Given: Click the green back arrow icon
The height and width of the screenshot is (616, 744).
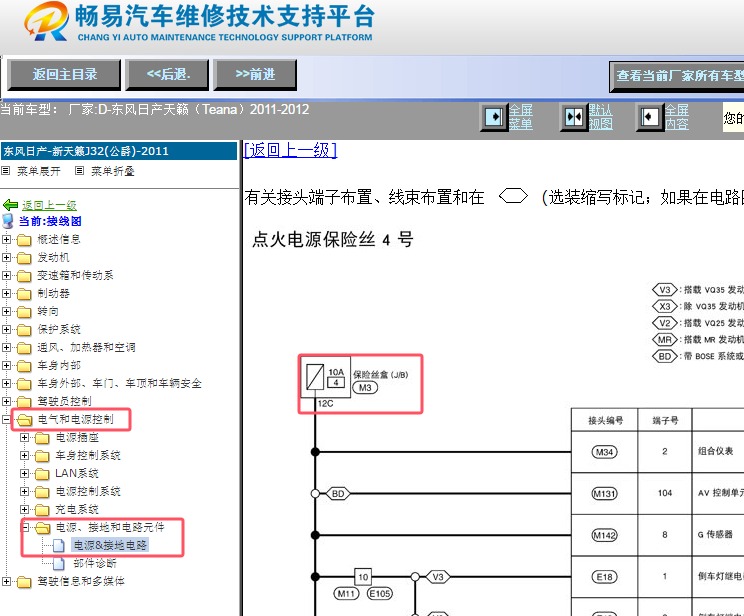Looking at the screenshot, I should coord(10,205).
